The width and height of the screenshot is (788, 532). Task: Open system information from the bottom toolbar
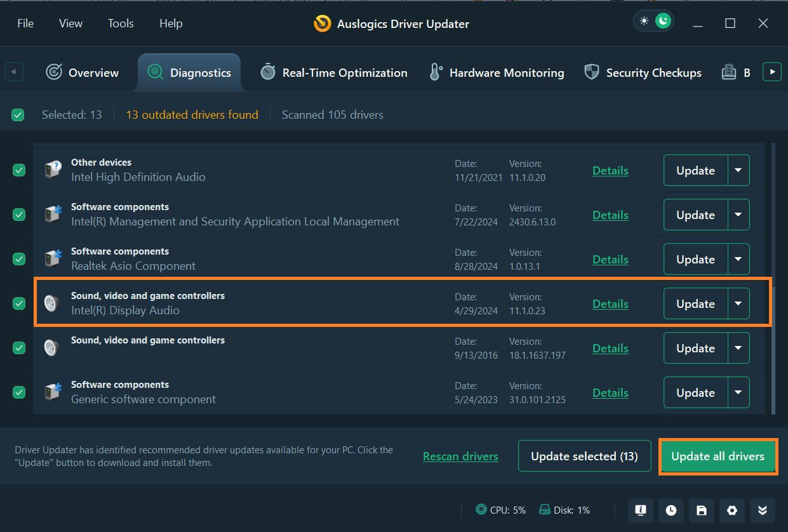pos(641,510)
